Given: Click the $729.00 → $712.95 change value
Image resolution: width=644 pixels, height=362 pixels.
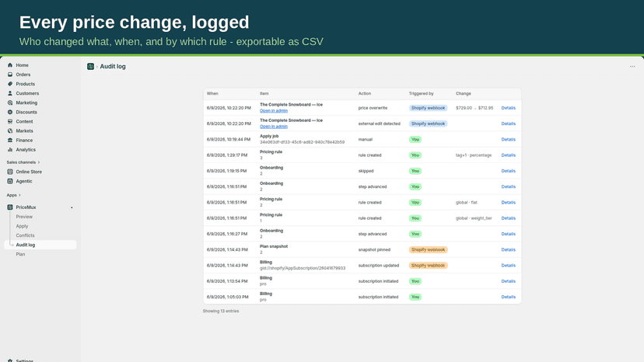Looking at the screenshot, I should coord(474,108).
